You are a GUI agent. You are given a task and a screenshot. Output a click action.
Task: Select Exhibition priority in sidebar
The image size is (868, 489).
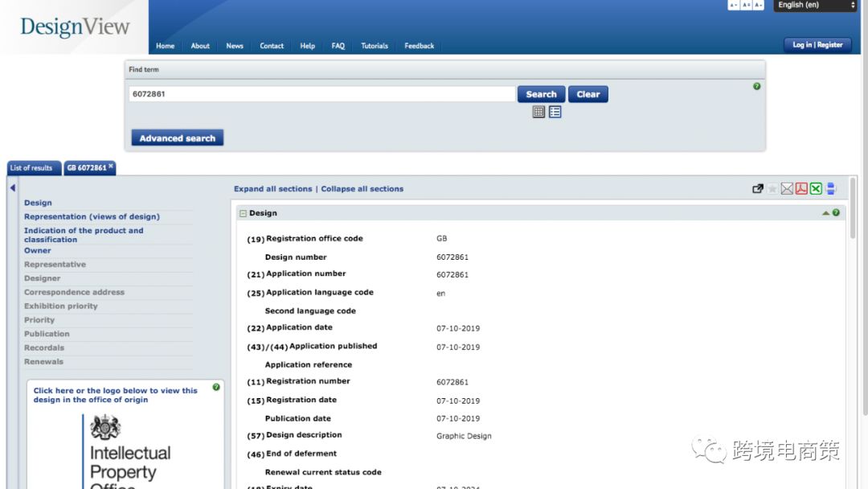point(61,306)
